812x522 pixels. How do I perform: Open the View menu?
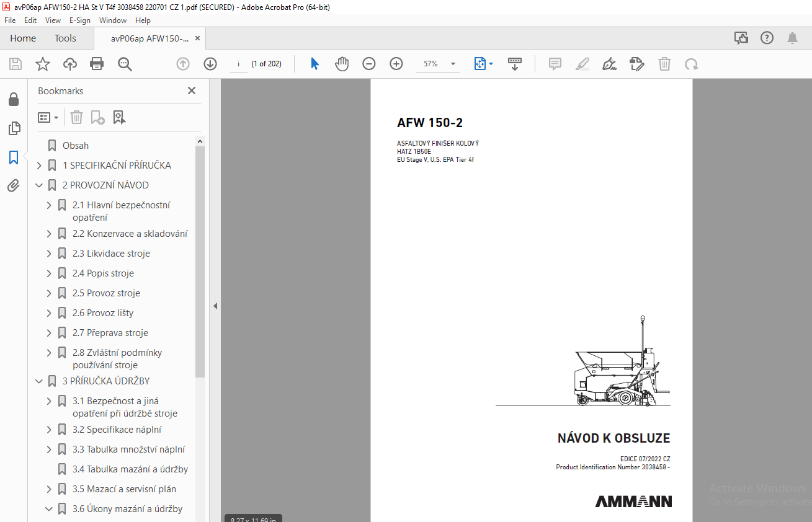click(x=53, y=20)
